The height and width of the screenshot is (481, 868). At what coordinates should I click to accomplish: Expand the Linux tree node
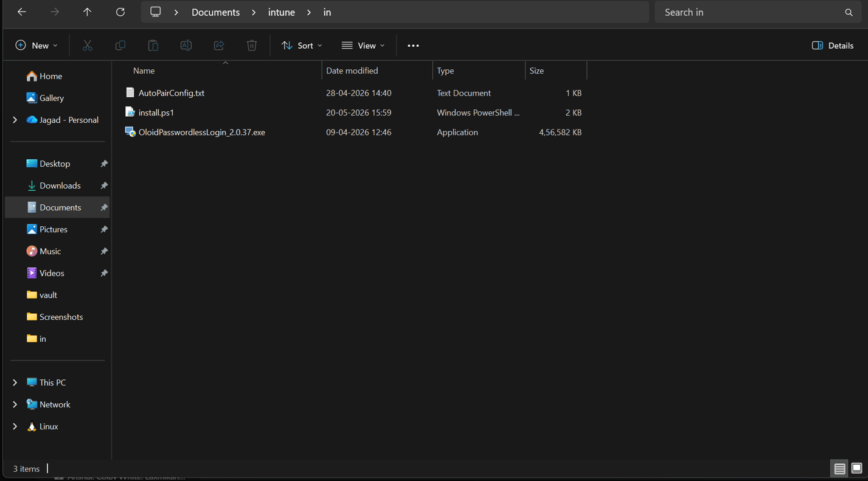coord(15,426)
